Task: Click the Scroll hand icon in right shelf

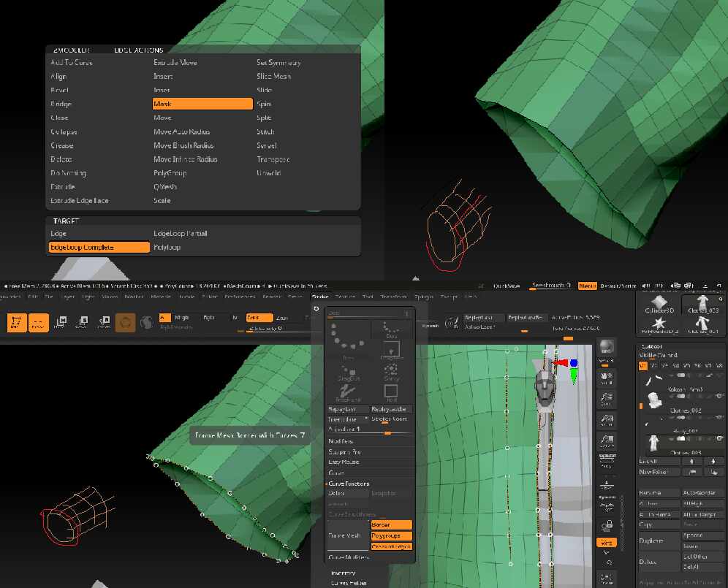Action: (607, 378)
